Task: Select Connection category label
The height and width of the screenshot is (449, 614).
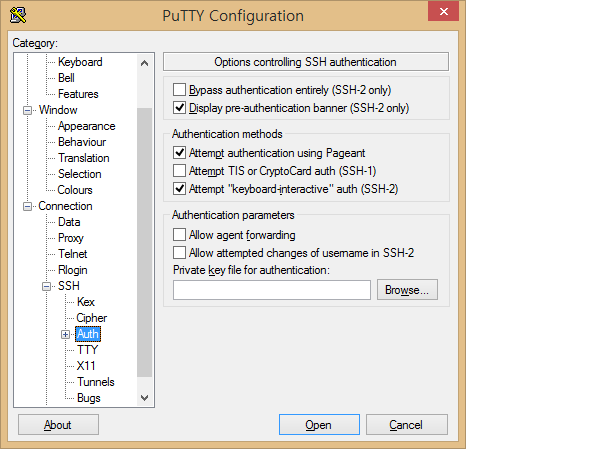Action: (x=65, y=206)
